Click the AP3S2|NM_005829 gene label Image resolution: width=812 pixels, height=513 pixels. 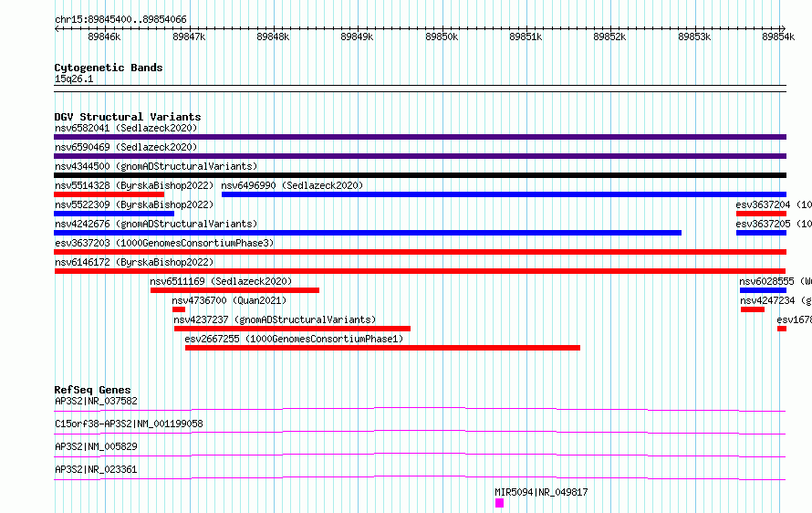coord(97,446)
